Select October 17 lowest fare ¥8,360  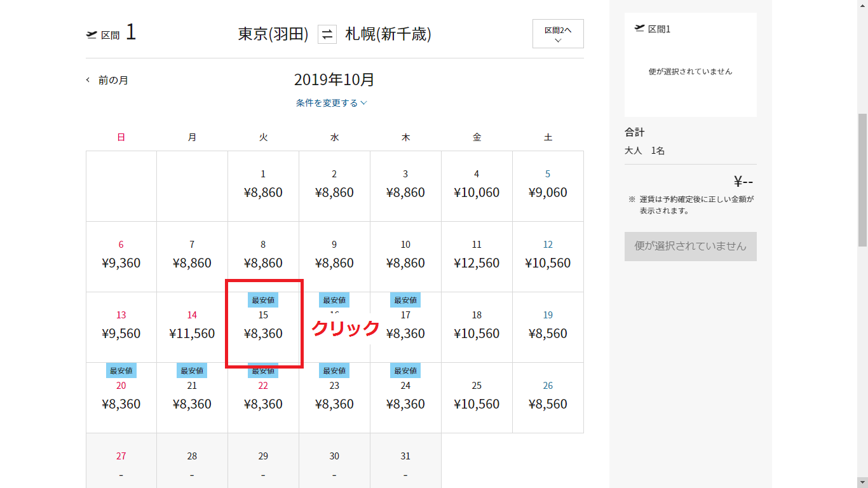coord(405,327)
